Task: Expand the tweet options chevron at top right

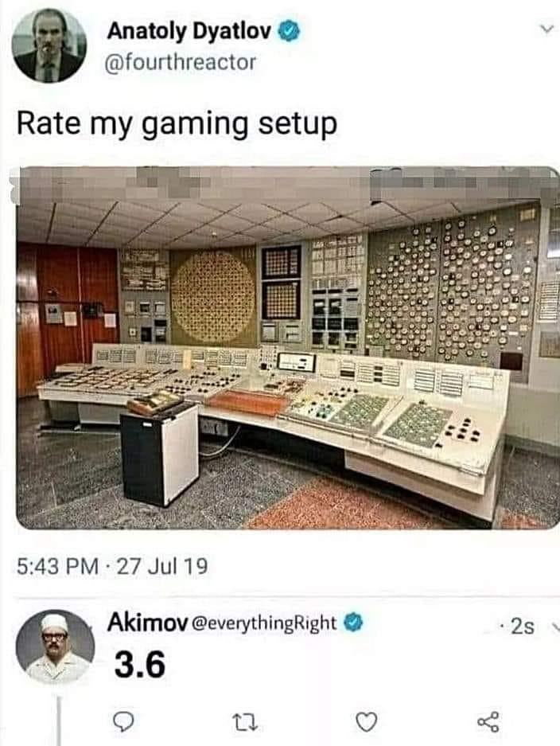Action: (548, 29)
